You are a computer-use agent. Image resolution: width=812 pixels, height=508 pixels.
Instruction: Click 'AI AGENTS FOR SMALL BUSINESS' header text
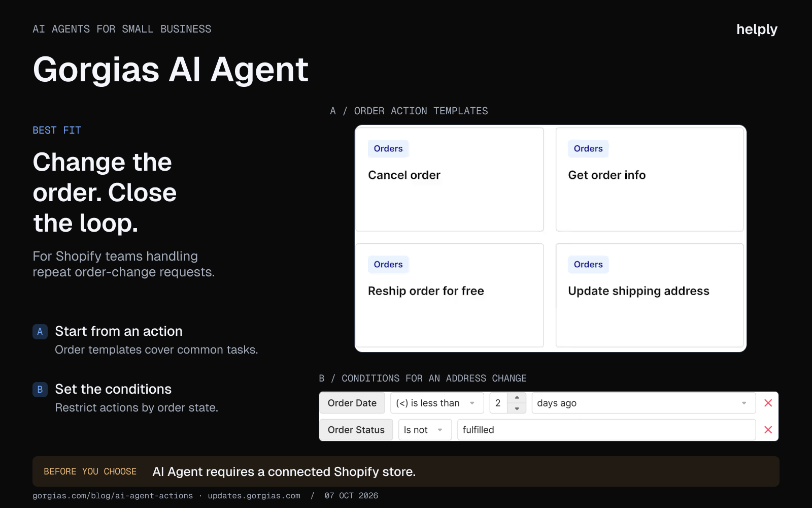coord(122,29)
